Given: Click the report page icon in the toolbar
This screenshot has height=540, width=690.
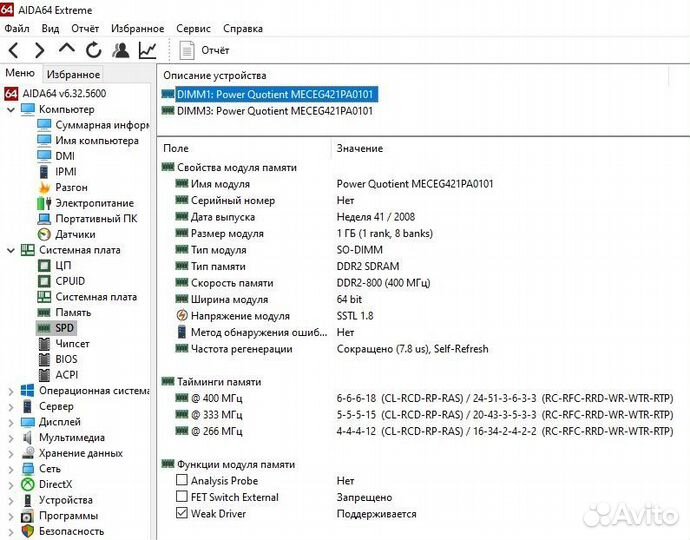Looking at the screenshot, I should [187, 50].
